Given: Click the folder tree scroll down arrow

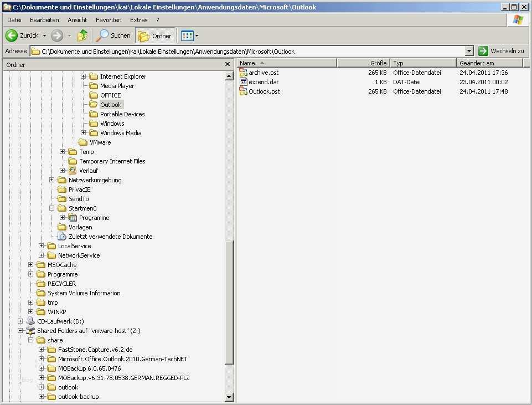Looking at the screenshot, I should [x=229, y=397].
